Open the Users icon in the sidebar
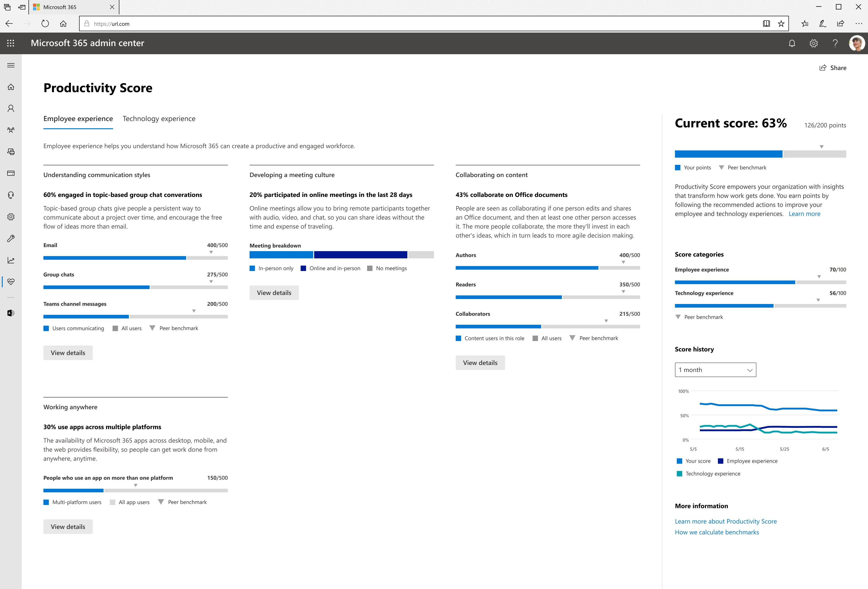This screenshot has width=868, height=589. pyautogui.click(x=11, y=108)
